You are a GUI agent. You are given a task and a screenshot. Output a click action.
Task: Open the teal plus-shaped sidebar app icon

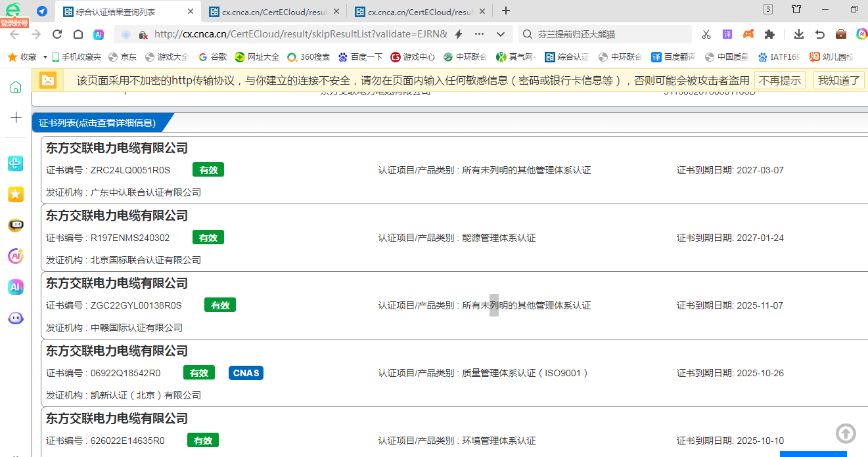coord(16,163)
